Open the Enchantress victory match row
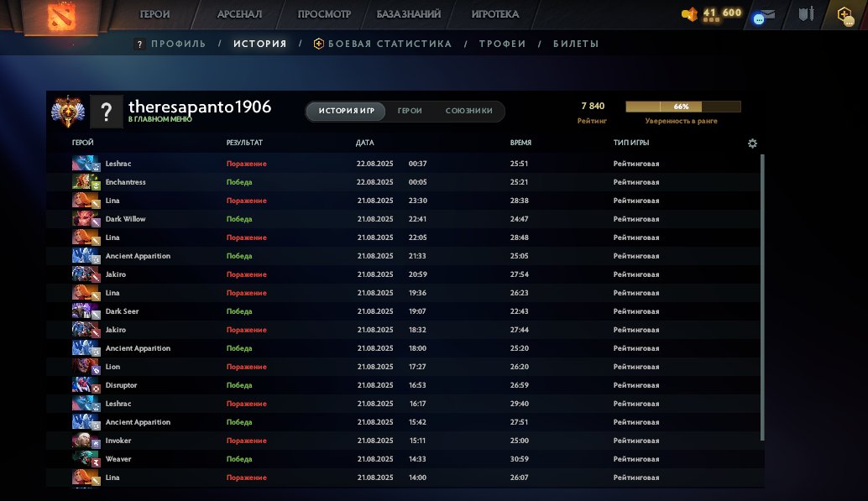Viewport: 868px width, 501px height. tap(403, 182)
